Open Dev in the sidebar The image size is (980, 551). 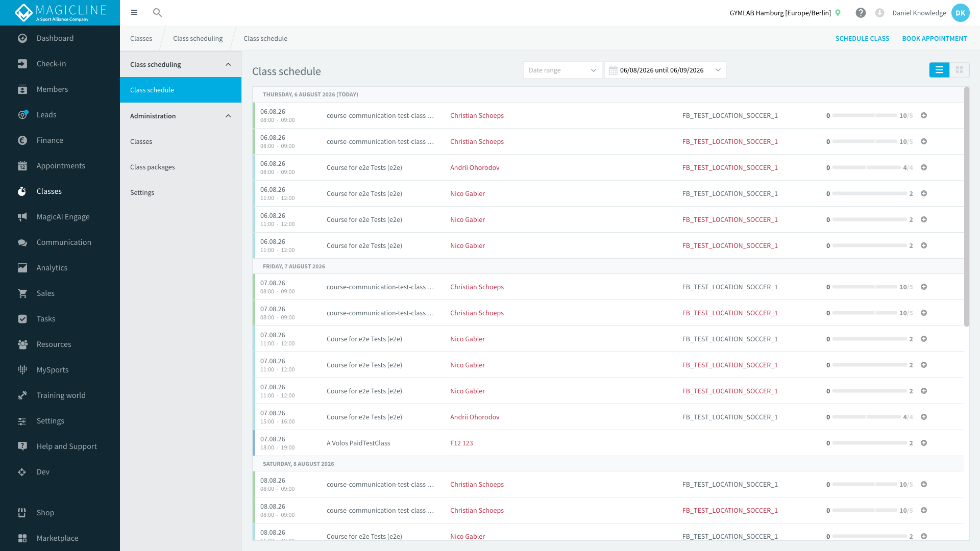click(60, 472)
